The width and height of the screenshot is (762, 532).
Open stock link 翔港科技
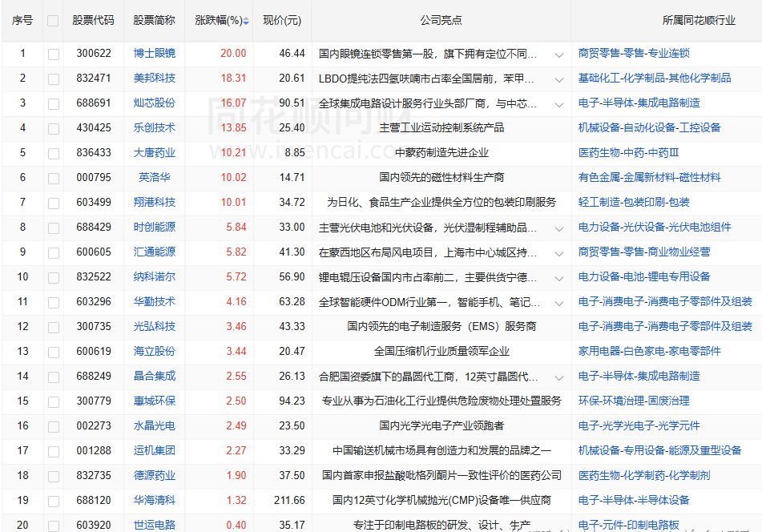[154, 202]
